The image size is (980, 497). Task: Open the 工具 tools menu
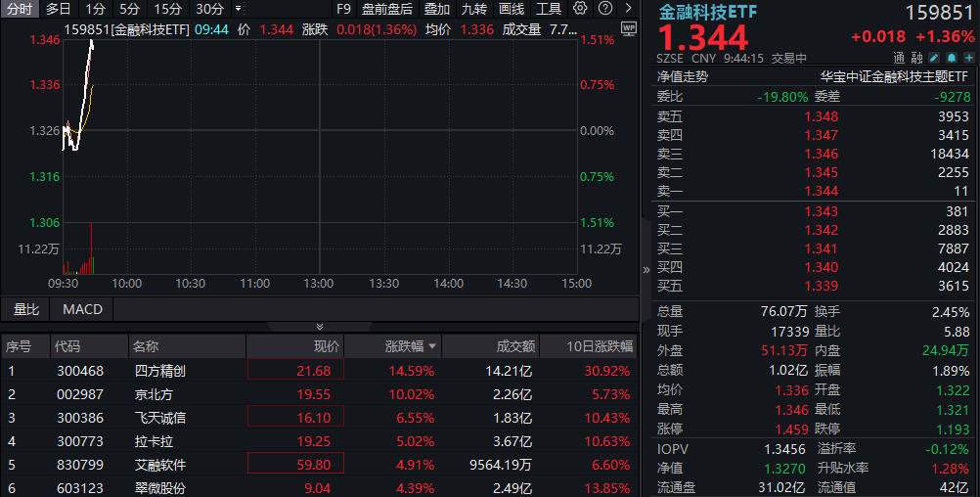[x=548, y=9]
